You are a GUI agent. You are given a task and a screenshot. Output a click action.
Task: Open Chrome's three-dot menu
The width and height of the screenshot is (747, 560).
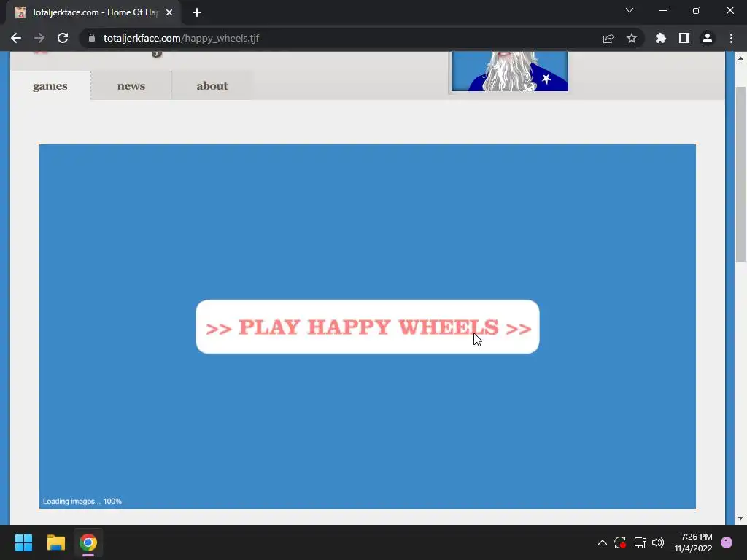[731, 38]
